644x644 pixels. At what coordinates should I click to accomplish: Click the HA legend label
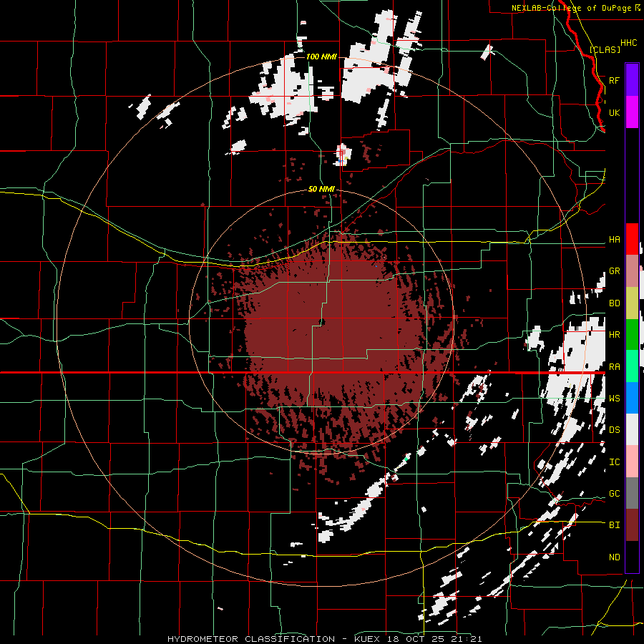[614, 239]
